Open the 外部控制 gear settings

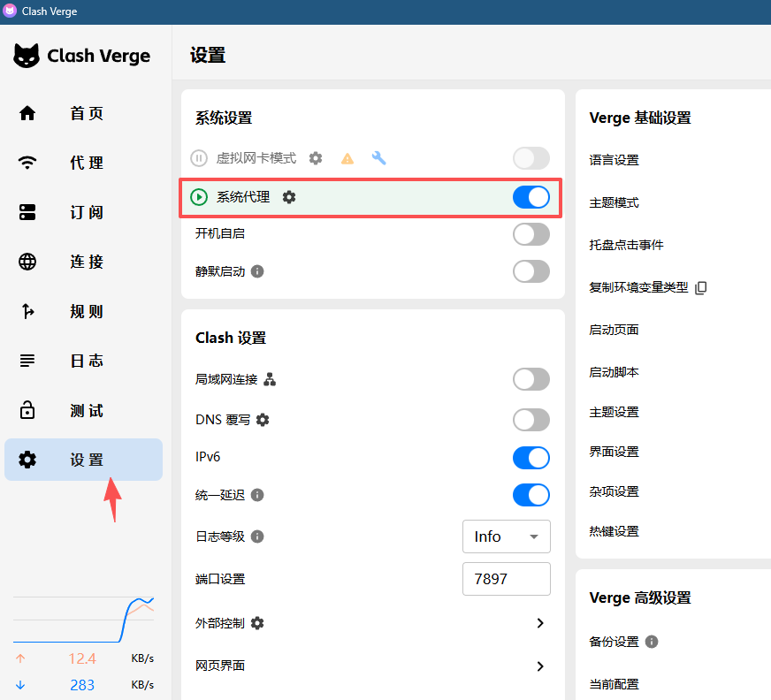point(257,623)
